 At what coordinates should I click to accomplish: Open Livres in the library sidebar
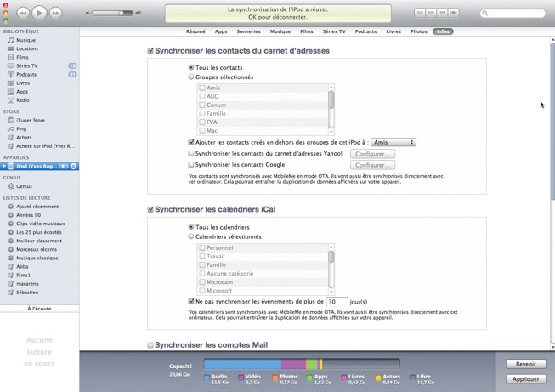pyautogui.click(x=23, y=82)
